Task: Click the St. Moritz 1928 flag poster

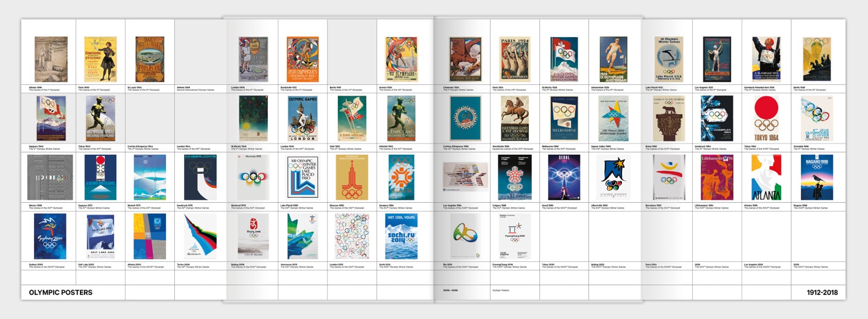Action: point(564,60)
